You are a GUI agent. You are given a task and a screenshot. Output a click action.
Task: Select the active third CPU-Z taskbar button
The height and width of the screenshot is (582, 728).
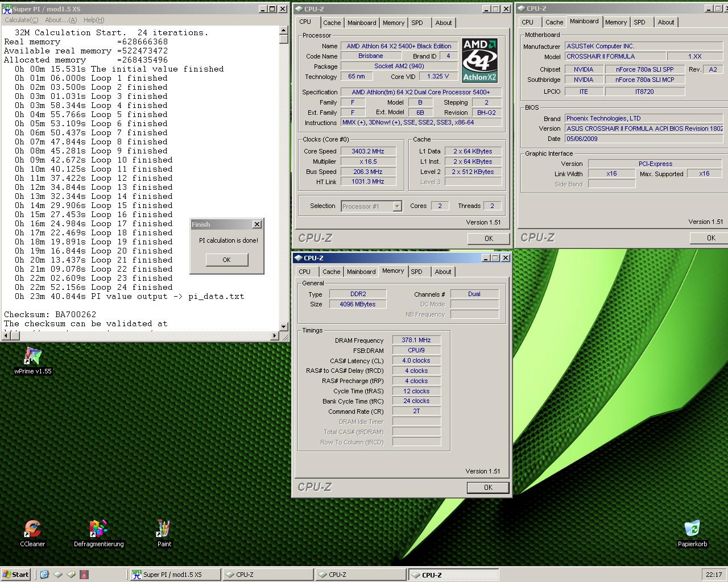tap(453, 575)
